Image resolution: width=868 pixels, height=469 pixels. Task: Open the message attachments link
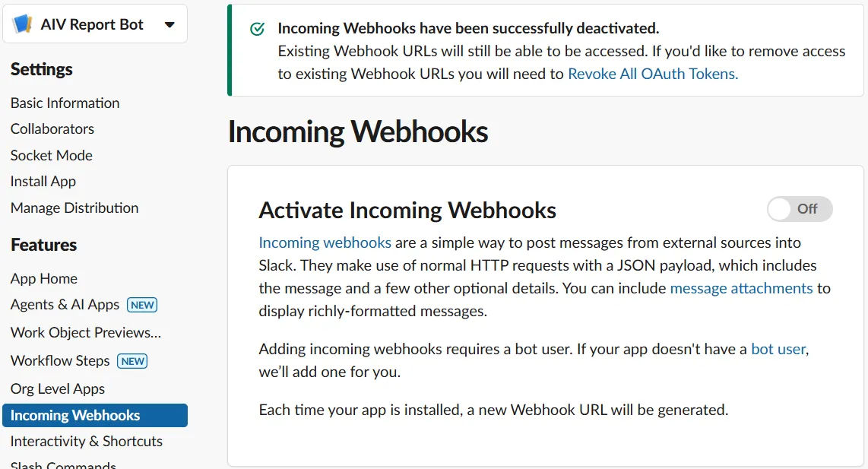(x=741, y=288)
